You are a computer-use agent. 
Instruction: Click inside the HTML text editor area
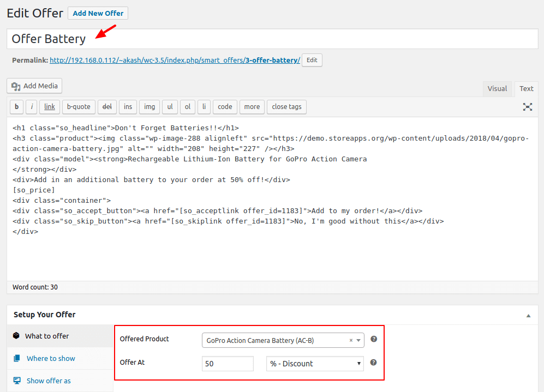pos(272,199)
